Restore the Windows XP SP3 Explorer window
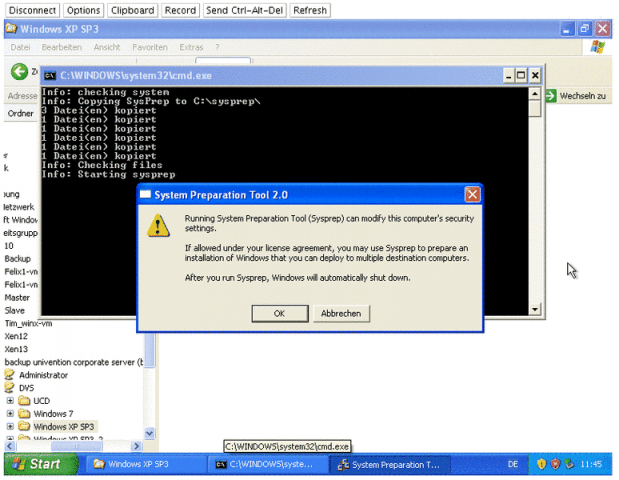The image size is (619, 480). [x=584, y=29]
